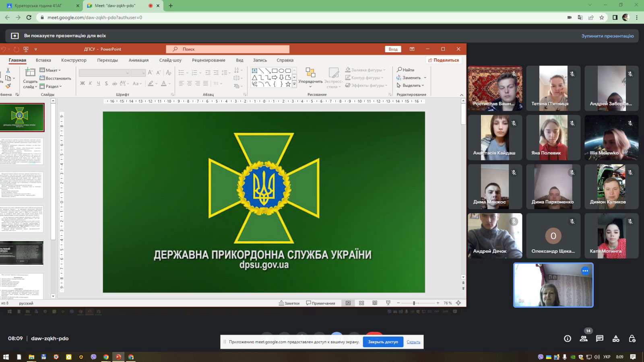The width and height of the screenshot is (644, 362).
Task: Open the Слайд-шоу ribbon tab
Action: pos(170,60)
